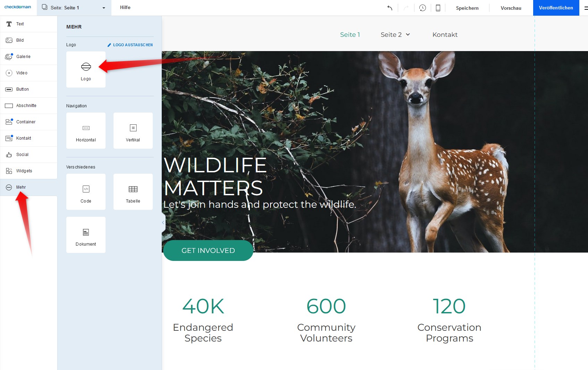Image resolution: width=588 pixels, height=370 pixels.
Task: Insert the Code element
Action: click(86, 192)
